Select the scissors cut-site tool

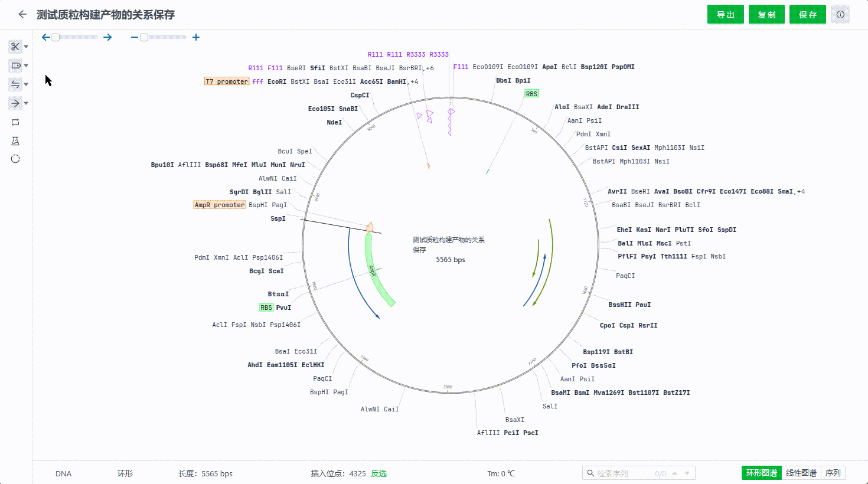[15, 47]
